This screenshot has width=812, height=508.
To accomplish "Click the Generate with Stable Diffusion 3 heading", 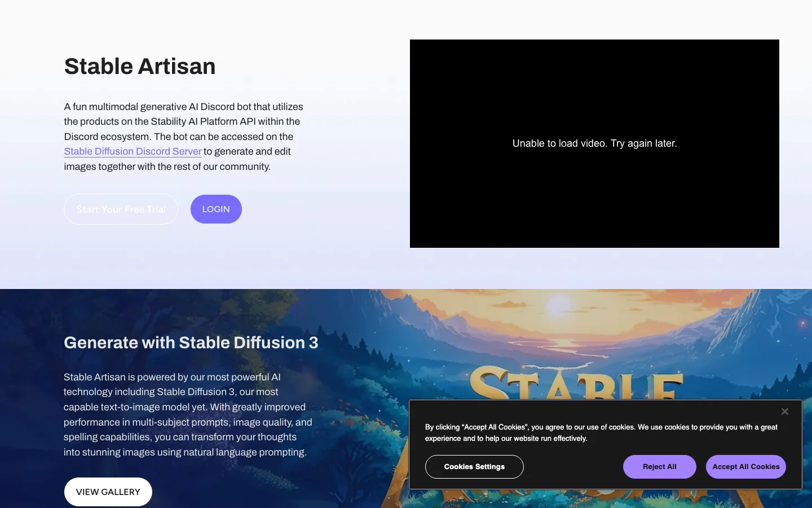I will tap(191, 343).
